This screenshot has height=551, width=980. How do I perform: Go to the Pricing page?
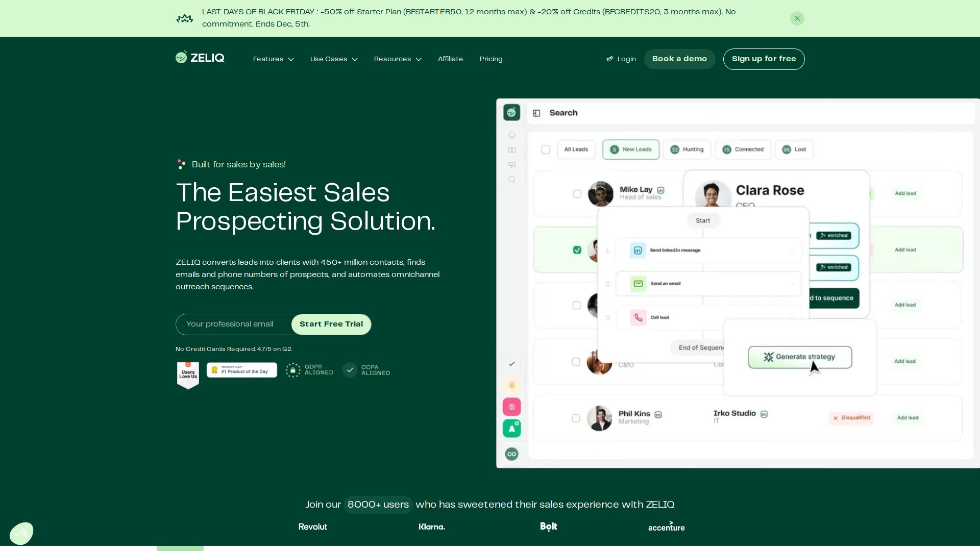(491, 59)
